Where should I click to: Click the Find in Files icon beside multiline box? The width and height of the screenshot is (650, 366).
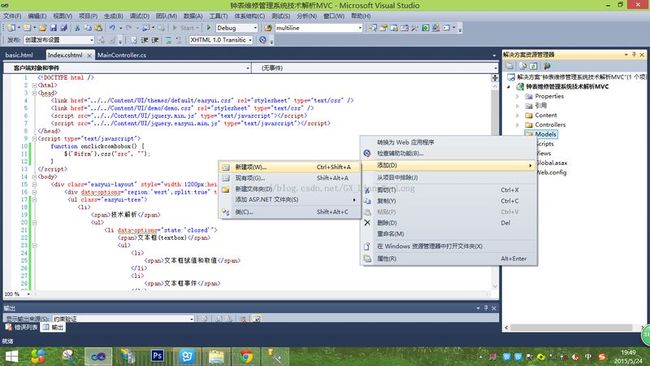(268, 28)
